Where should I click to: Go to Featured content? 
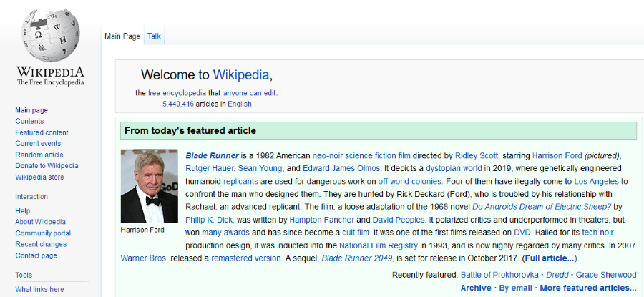click(42, 132)
